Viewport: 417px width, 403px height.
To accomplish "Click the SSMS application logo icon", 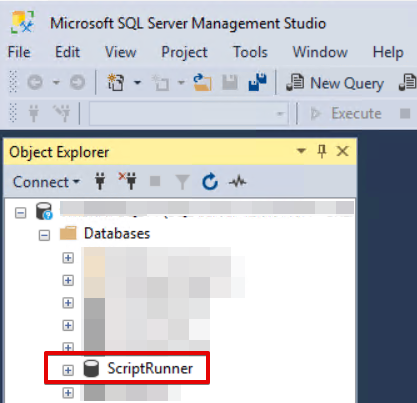I will (22, 22).
